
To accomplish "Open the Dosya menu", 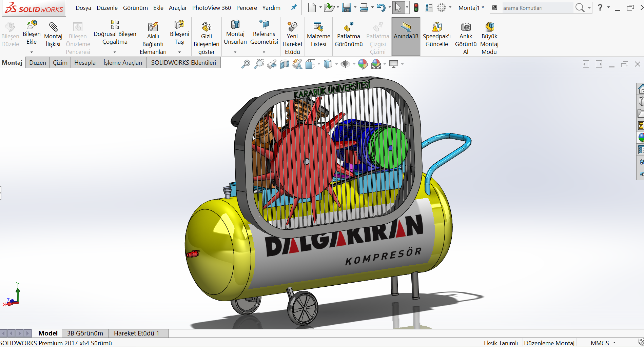I will (x=83, y=8).
